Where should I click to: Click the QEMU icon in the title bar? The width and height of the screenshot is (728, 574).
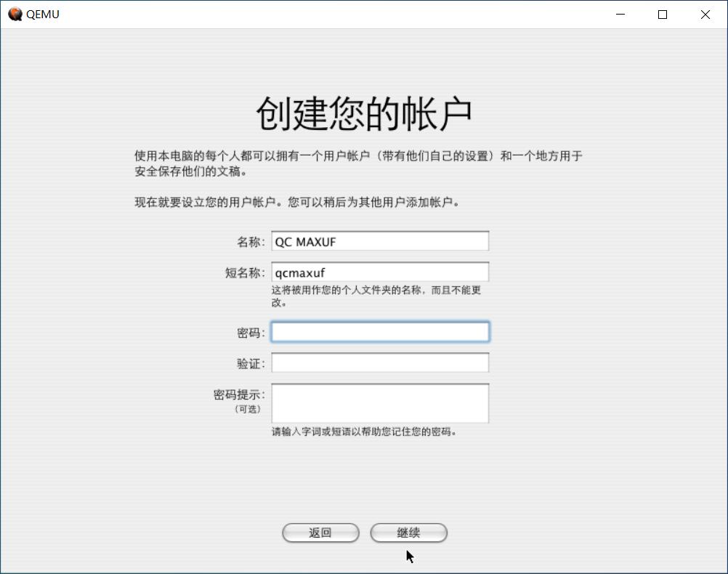(15, 14)
